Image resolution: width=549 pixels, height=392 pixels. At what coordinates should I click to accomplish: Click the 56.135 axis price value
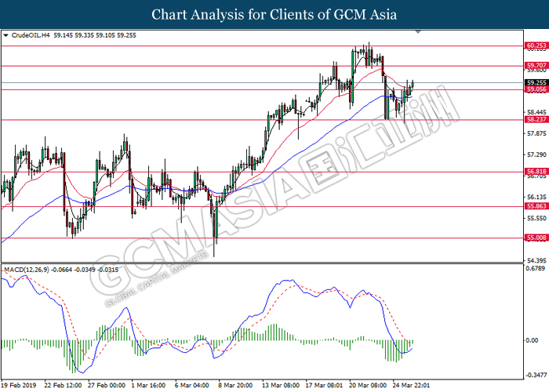coord(536,197)
